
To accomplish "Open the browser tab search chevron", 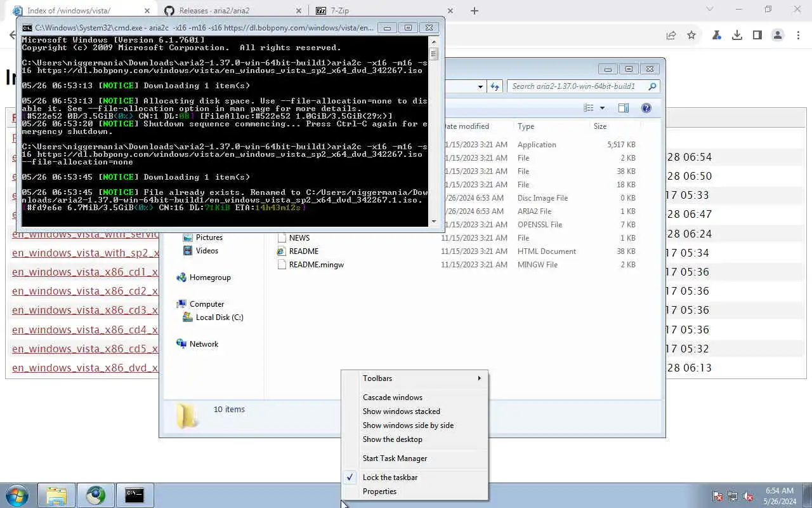I will [x=710, y=10].
